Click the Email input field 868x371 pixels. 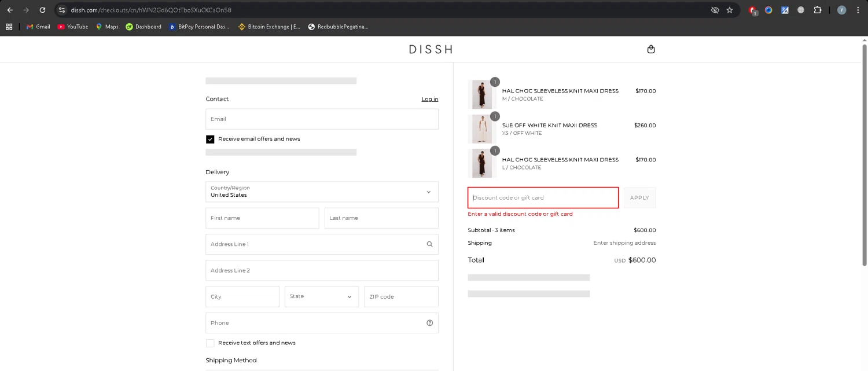(322, 119)
